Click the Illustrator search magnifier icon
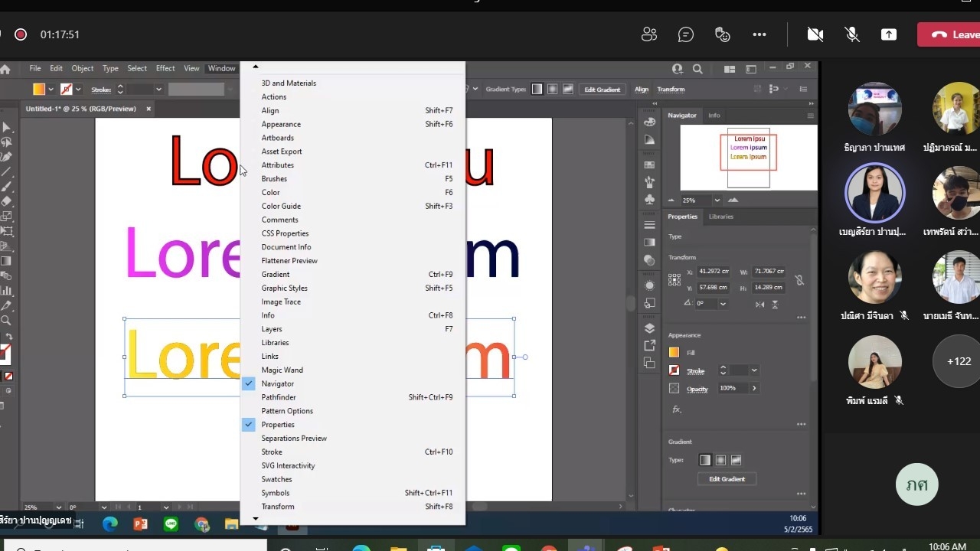 pos(697,69)
